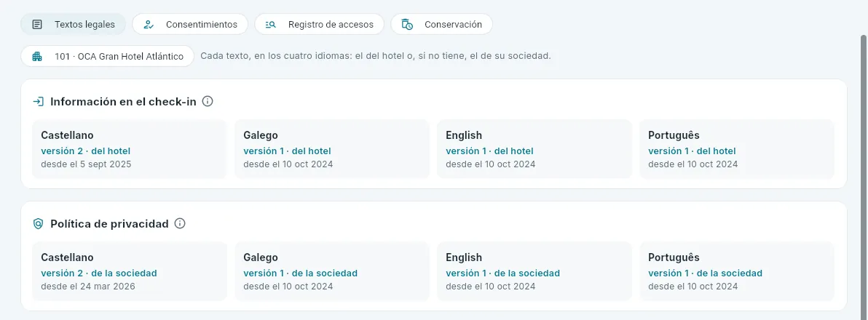Open the check-in Português versión 1 card
The height and width of the screenshot is (320, 868).
click(737, 149)
